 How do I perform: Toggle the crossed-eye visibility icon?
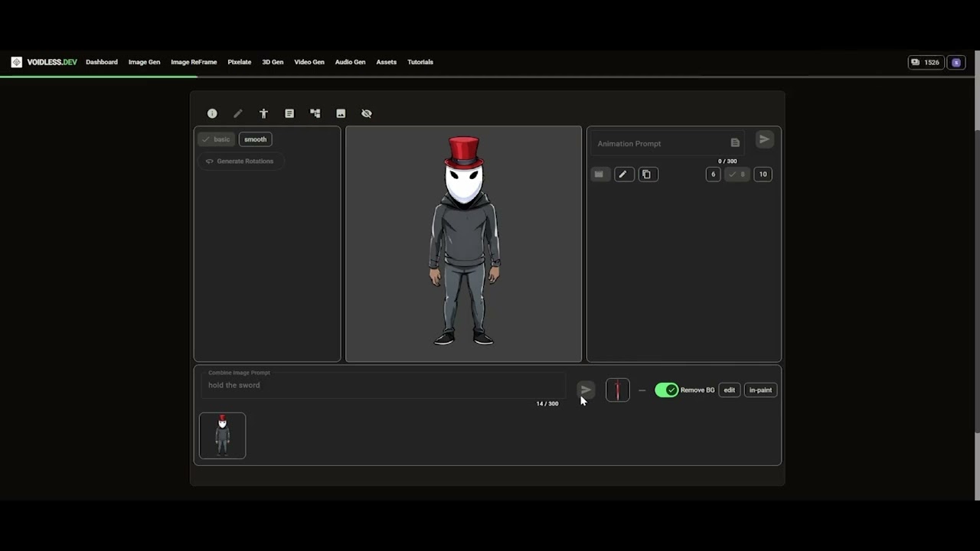[x=367, y=113]
